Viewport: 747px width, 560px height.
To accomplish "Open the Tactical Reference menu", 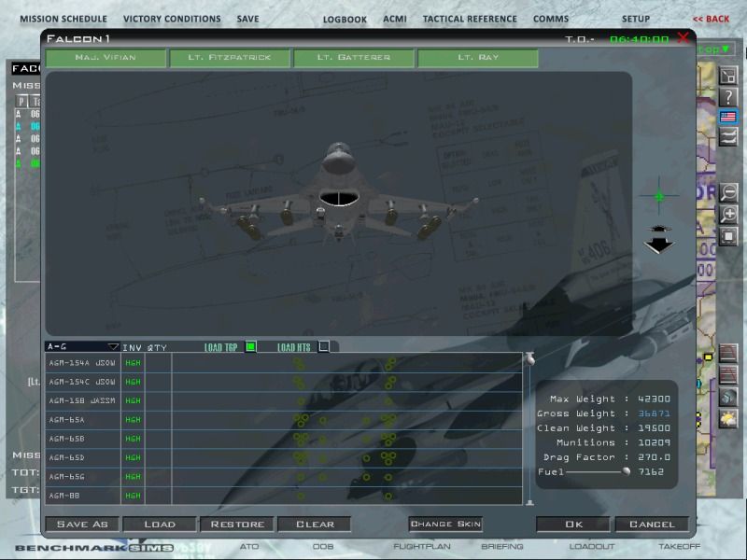I will click(469, 19).
